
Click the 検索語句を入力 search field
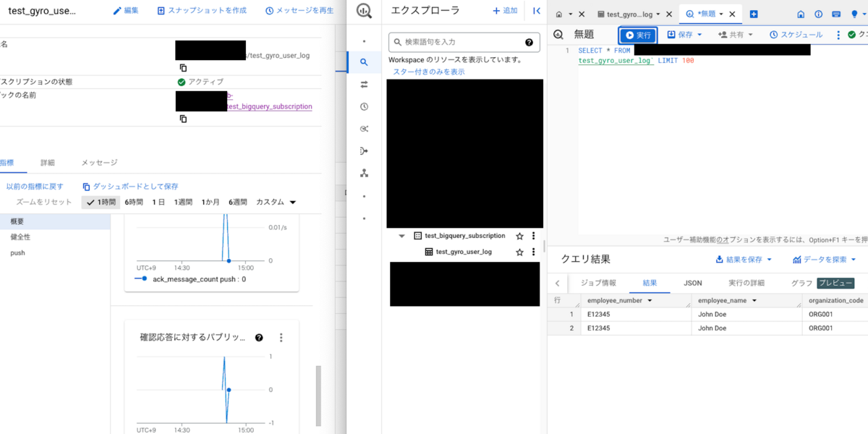[464, 42]
